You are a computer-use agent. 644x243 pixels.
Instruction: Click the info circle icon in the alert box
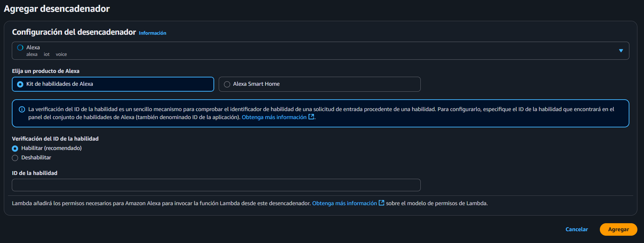pos(22,109)
